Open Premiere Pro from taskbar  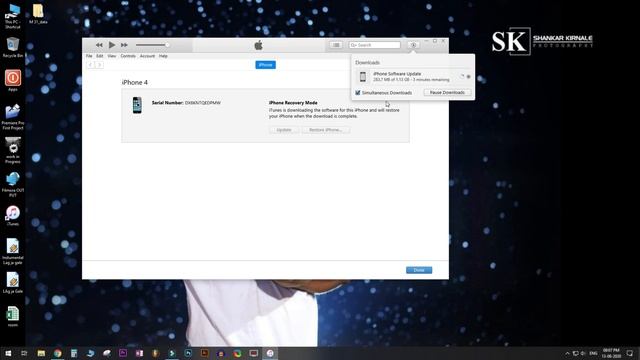(x=123, y=353)
